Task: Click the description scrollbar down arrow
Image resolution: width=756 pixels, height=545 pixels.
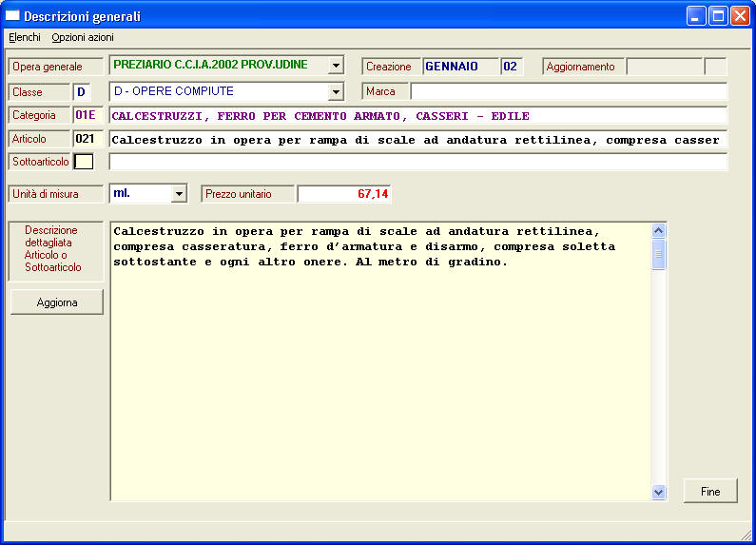Action: coord(659,492)
